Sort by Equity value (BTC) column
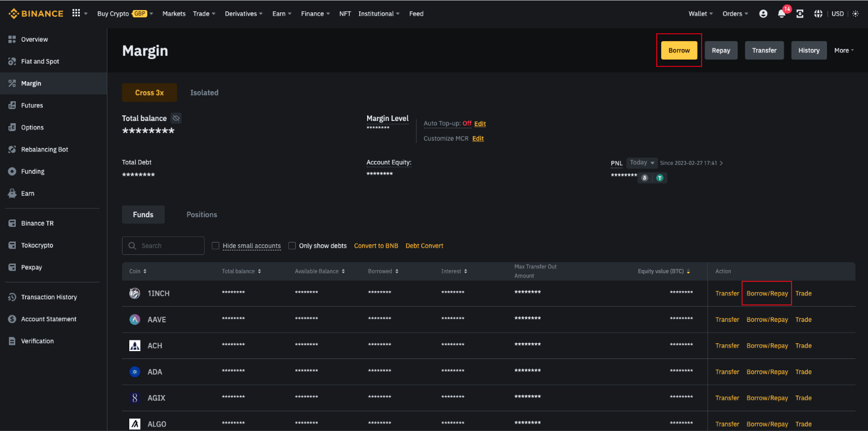The image size is (868, 431). [x=664, y=271]
